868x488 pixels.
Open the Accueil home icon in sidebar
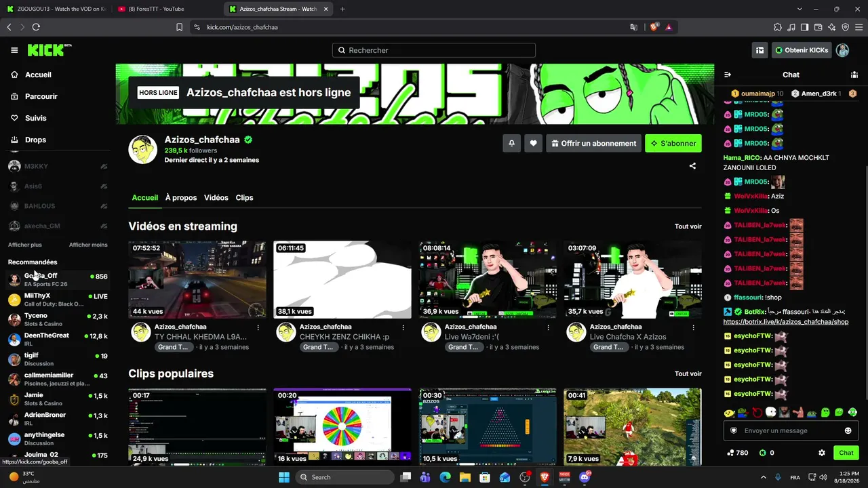pos(14,75)
